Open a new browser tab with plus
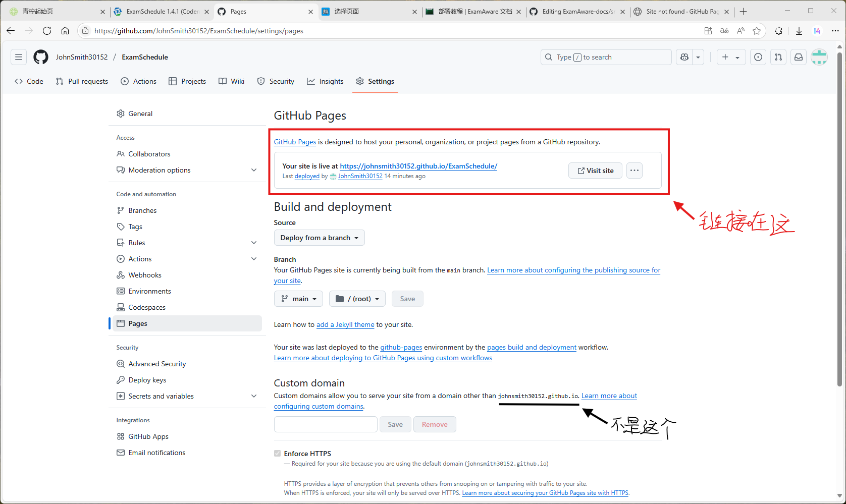846x504 pixels. (x=743, y=11)
